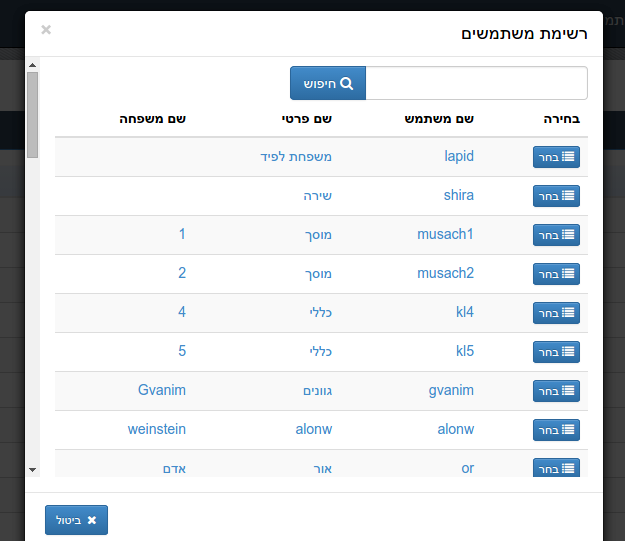Click username link musach2

[x=445, y=273]
